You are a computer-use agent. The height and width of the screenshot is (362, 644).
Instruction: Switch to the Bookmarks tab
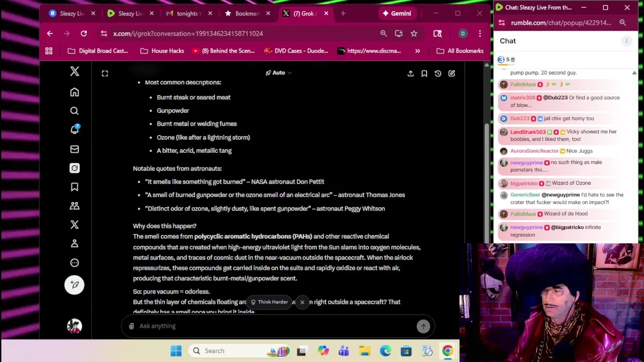click(x=248, y=14)
